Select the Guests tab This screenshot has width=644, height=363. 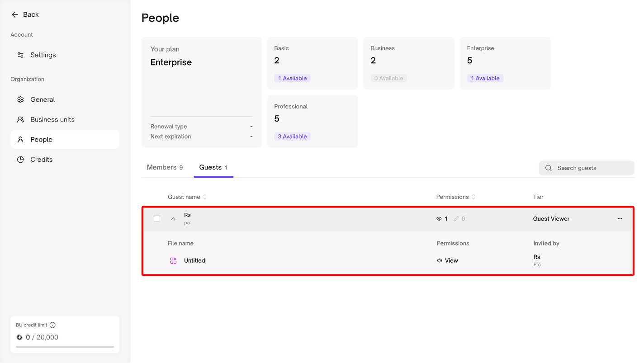click(x=213, y=167)
